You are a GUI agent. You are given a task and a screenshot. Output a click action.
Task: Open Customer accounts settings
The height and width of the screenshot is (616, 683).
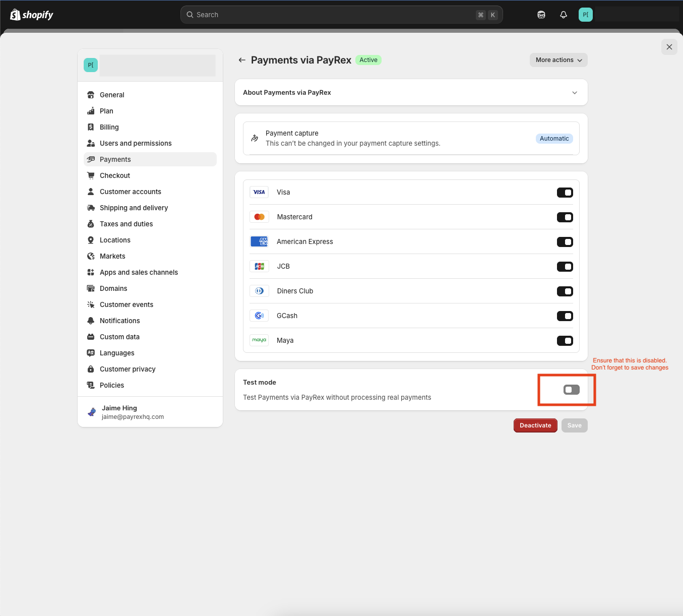click(x=130, y=192)
